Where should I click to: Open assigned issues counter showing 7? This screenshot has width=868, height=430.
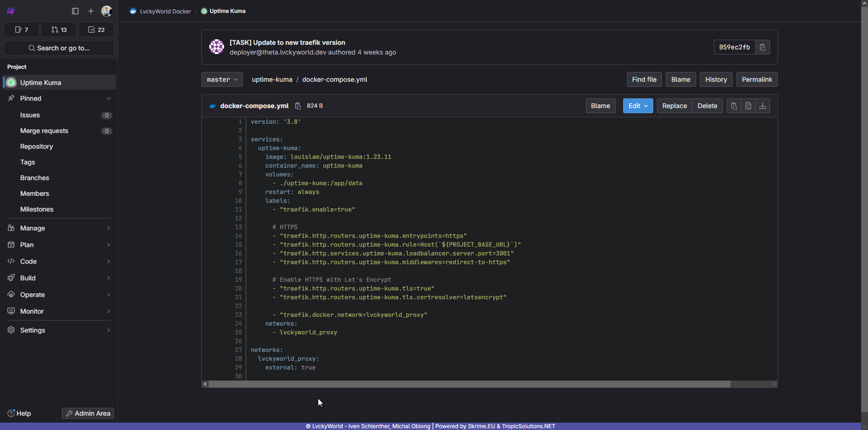click(x=22, y=30)
